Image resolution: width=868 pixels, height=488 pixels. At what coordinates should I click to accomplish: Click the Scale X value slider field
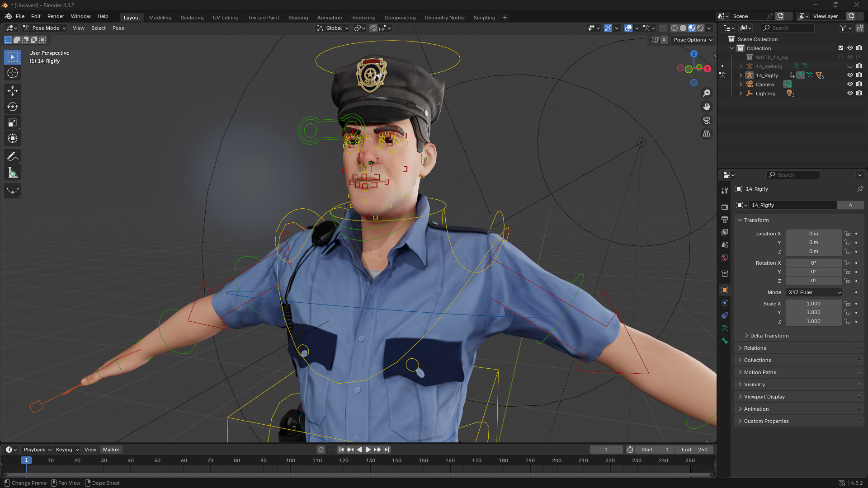(x=814, y=304)
